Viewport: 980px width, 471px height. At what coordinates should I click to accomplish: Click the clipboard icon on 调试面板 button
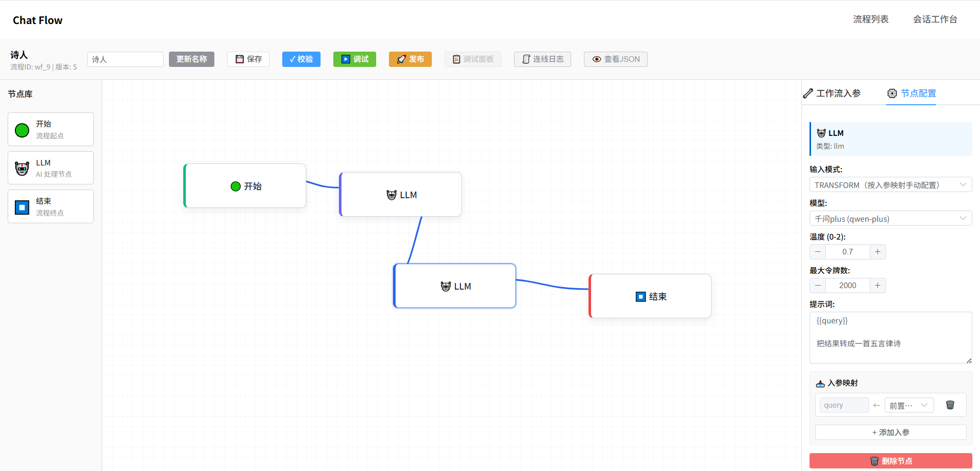456,59
